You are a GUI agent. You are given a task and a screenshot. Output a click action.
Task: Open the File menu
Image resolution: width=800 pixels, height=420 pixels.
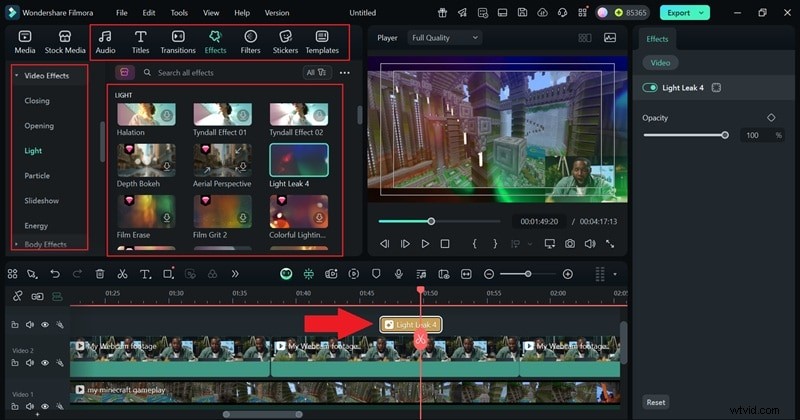(121, 13)
